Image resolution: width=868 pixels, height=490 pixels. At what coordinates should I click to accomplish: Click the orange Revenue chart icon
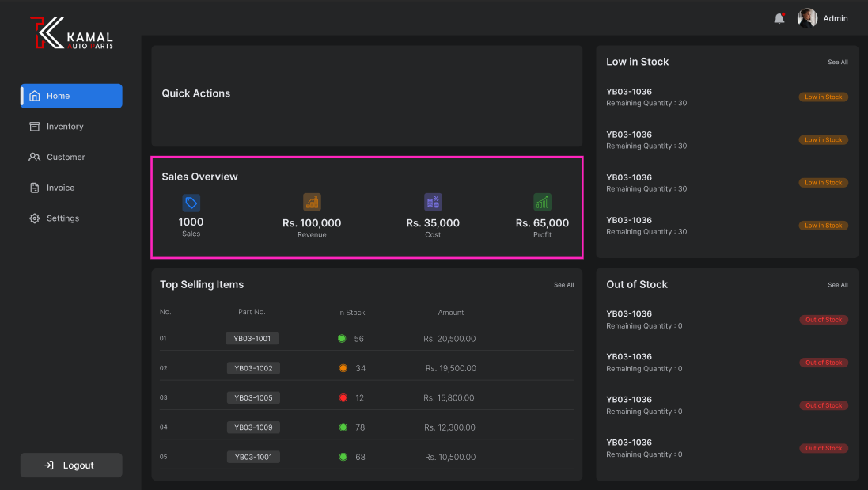(312, 202)
